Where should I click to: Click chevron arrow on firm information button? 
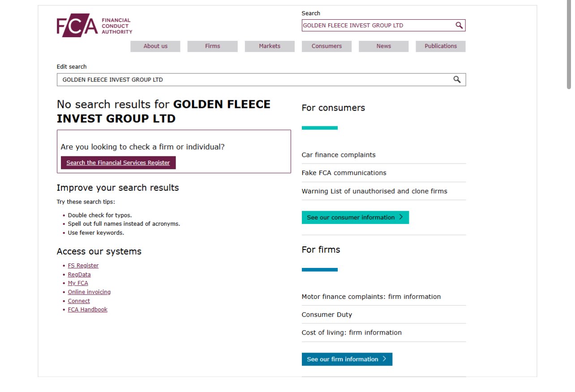point(384,359)
